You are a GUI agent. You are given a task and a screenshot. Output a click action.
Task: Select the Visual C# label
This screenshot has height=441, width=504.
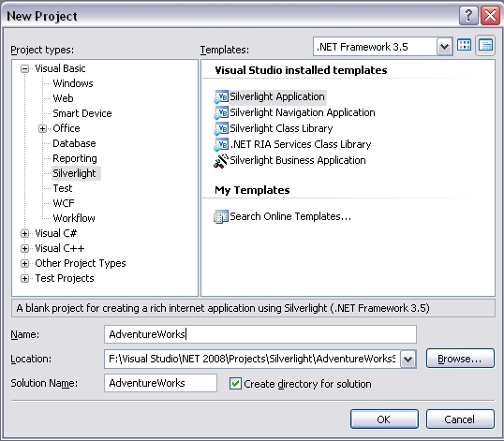point(56,233)
